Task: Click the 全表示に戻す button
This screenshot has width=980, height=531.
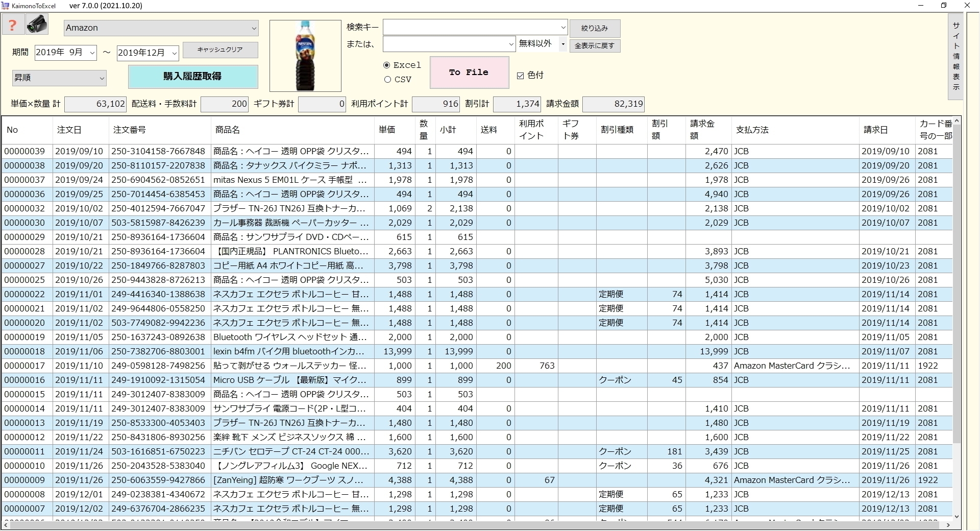Action: click(594, 45)
